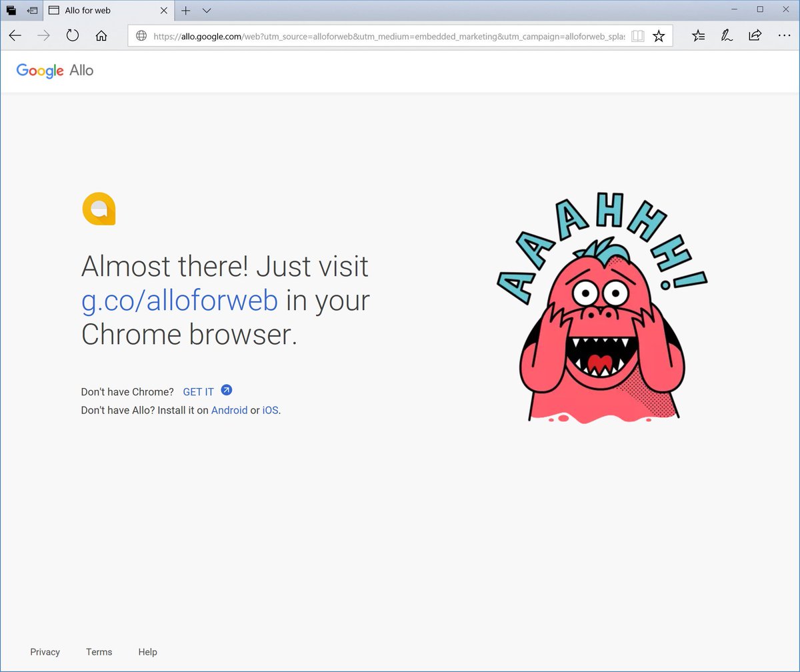Click the yellow Allo chat icon
800x672 pixels.
tap(99, 209)
